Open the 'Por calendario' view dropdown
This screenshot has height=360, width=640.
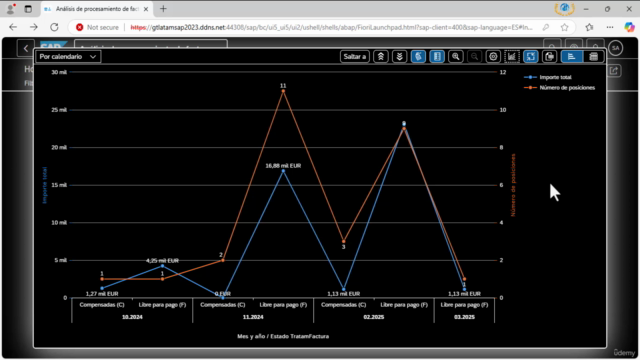coord(68,57)
